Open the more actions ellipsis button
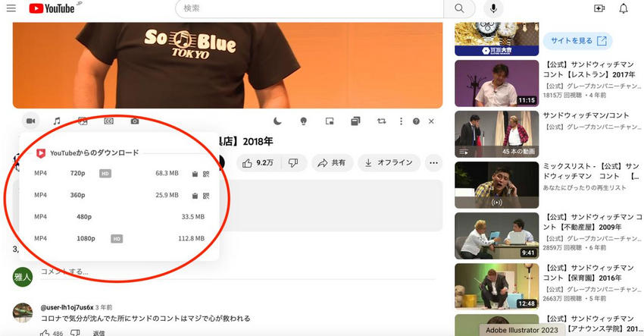Image resolution: width=644 pixels, height=336 pixels. 433,163
